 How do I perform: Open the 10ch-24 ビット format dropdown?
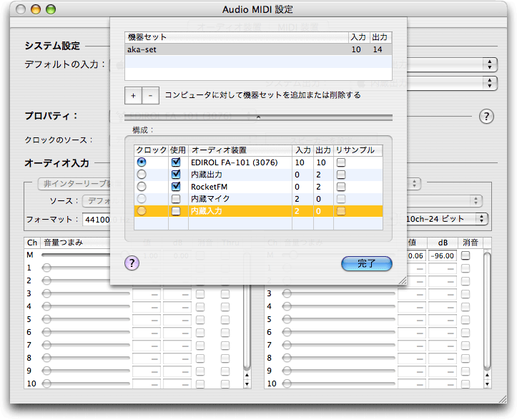[x=446, y=218]
